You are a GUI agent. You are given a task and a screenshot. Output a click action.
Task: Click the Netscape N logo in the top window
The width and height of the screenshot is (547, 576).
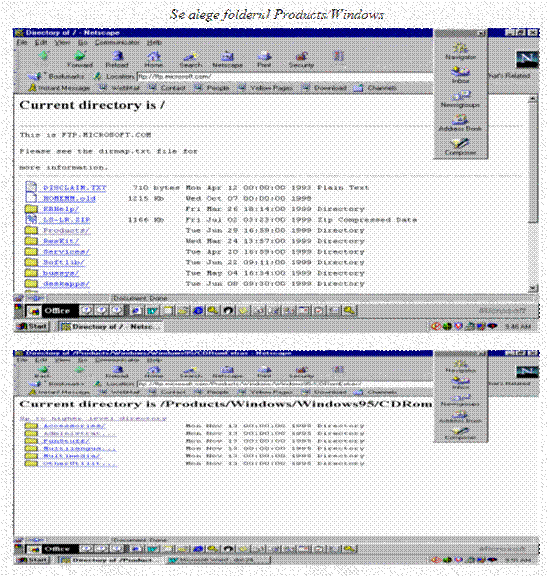[527, 59]
